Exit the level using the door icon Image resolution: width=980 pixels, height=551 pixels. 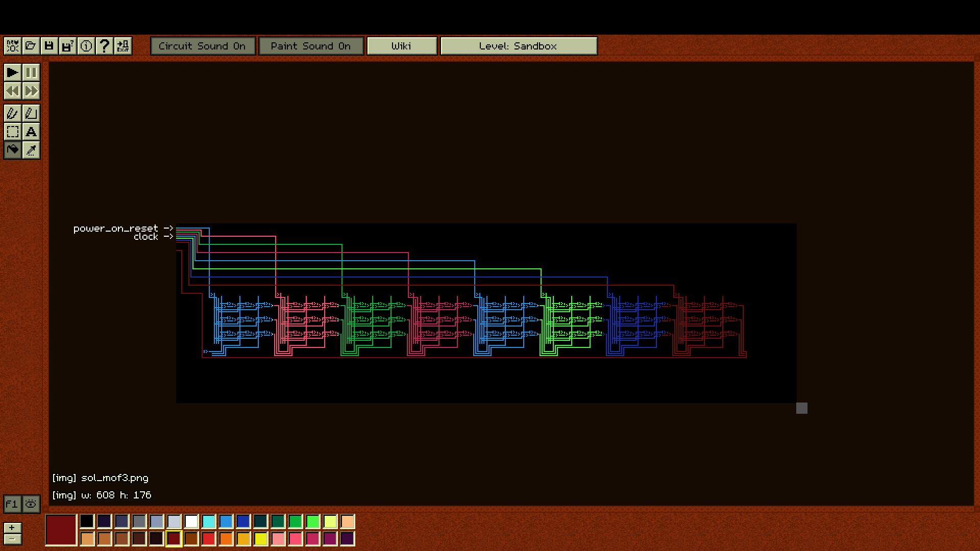pos(122,46)
